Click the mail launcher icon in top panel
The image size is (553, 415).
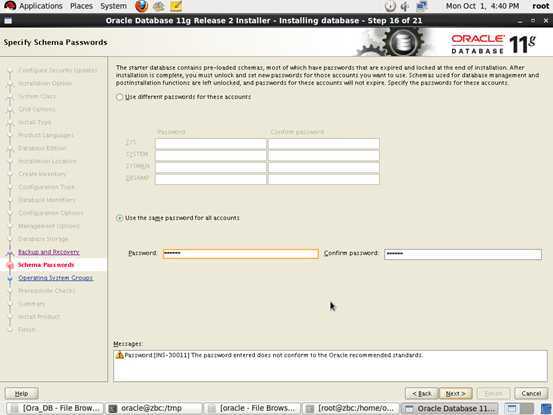click(159, 6)
